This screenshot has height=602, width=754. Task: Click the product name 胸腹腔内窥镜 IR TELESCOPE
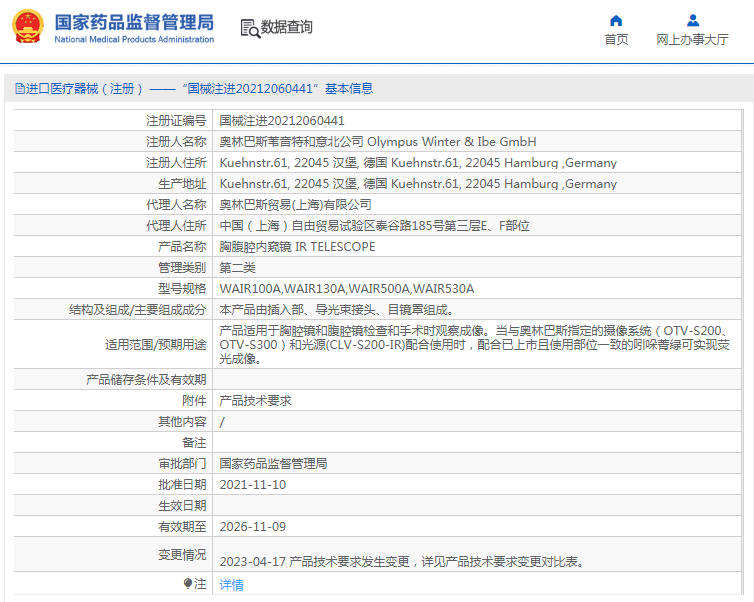pos(297,246)
